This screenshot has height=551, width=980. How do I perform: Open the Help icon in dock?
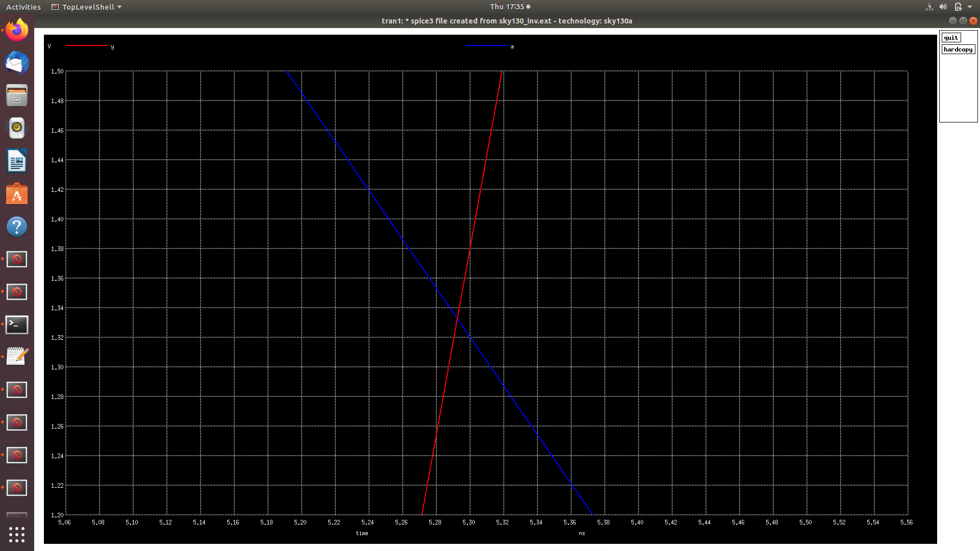point(17,227)
